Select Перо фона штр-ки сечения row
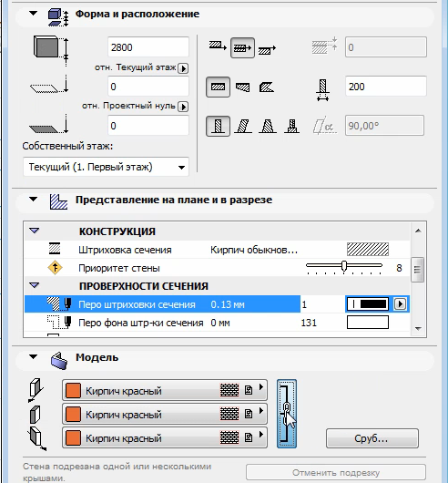 click(x=217, y=323)
